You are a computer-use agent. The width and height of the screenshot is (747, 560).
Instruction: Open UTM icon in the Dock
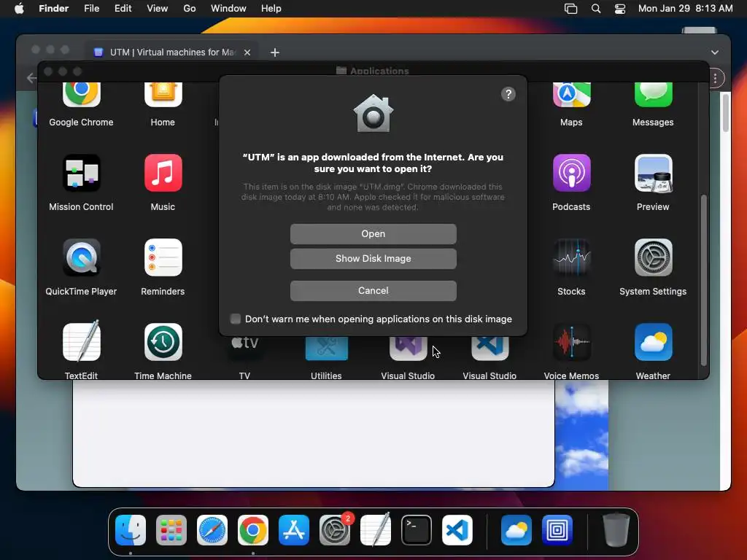tap(557, 530)
